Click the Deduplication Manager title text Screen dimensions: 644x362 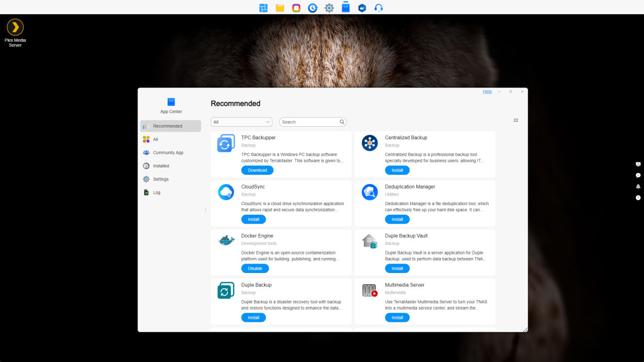tap(410, 187)
